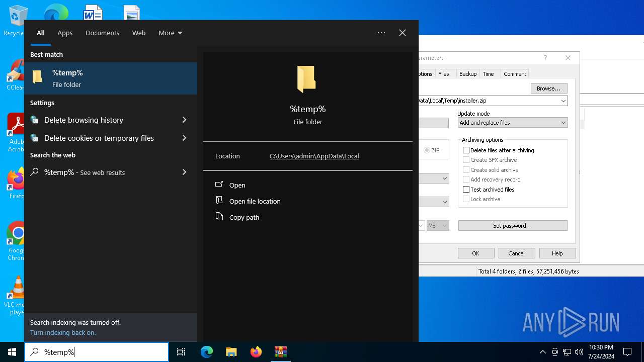This screenshot has width=644, height=362.
Task: Open the Time tab in archive dialog
Action: coord(488,74)
